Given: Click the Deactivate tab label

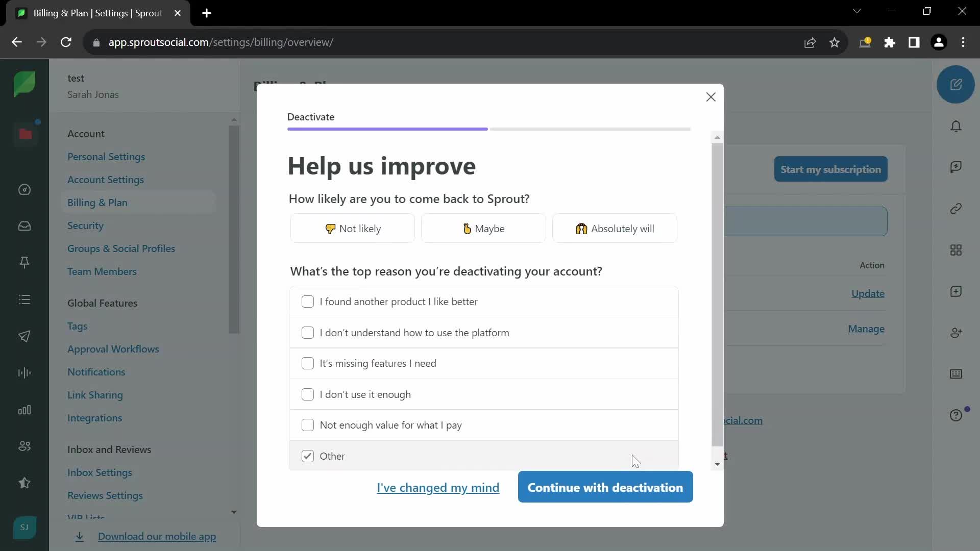Looking at the screenshot, I should pos(311,116).
